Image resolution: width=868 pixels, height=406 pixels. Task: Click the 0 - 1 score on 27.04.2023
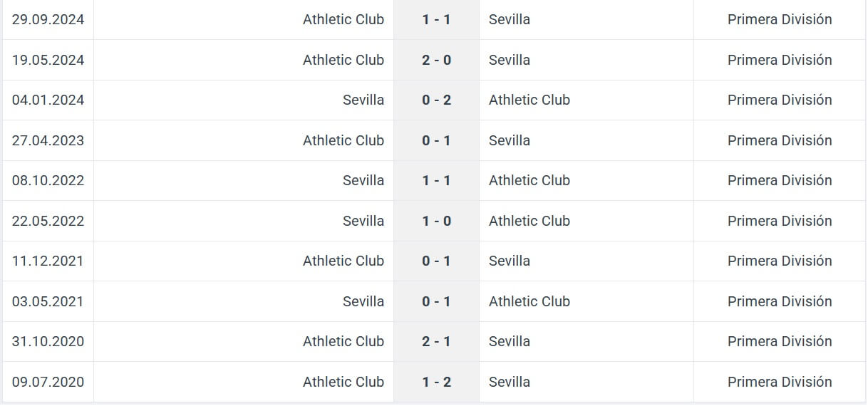click(436, 140)
